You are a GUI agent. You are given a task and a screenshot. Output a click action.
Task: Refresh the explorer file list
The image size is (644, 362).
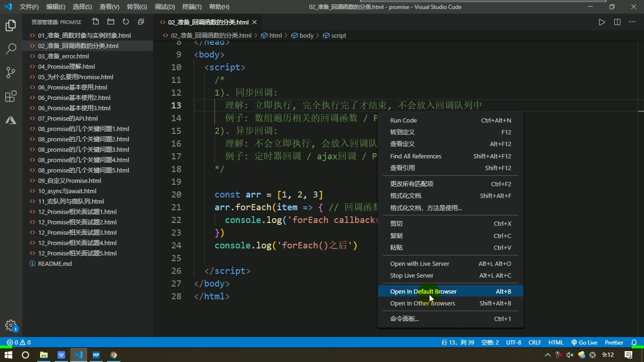coord(125,22)
